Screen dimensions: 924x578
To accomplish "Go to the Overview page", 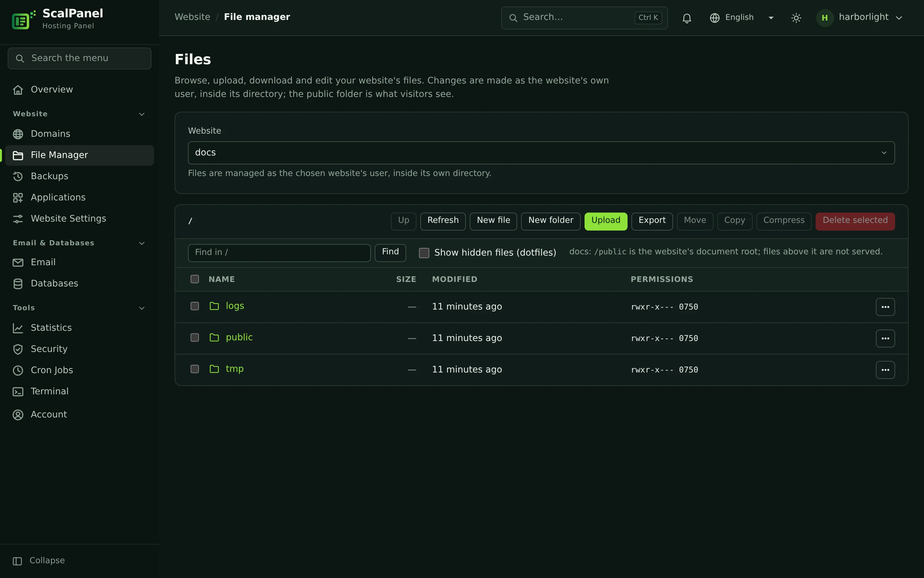I will click(x=80, y=90).
